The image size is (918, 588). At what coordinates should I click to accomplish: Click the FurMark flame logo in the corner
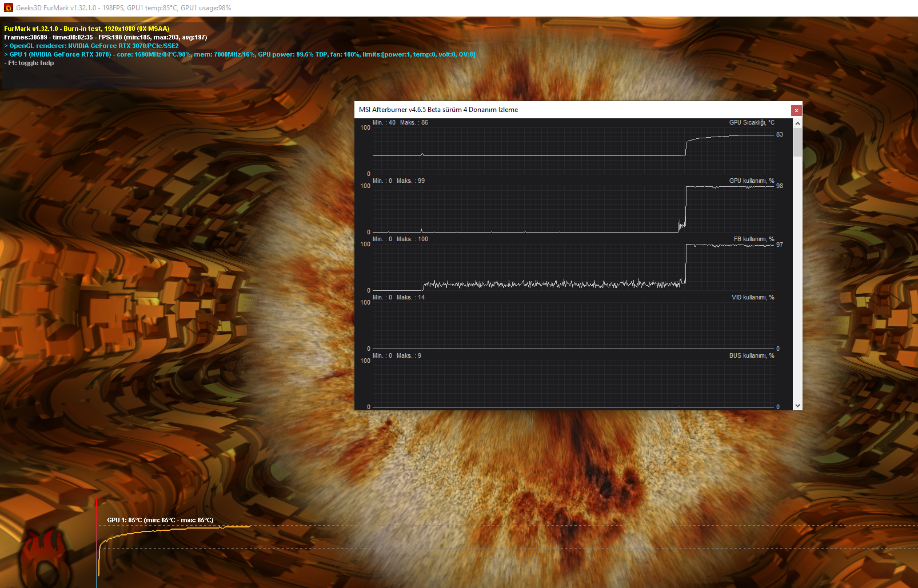(x=45, y=557)
